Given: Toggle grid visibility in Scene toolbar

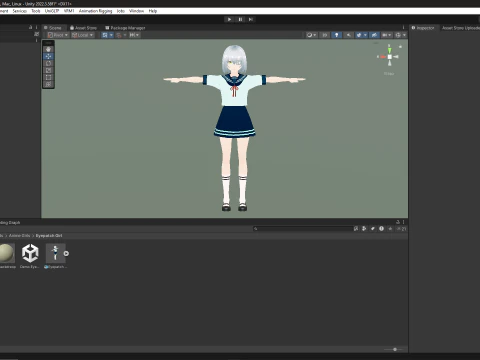Looking at the screenshot, I should [105, 35].
